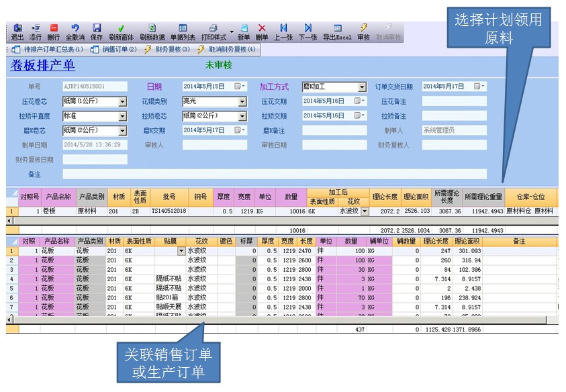This screenshot has width=566, height=392.
Task: Expand the 拉矫卷芯 combo box
Action: [242, 116]
